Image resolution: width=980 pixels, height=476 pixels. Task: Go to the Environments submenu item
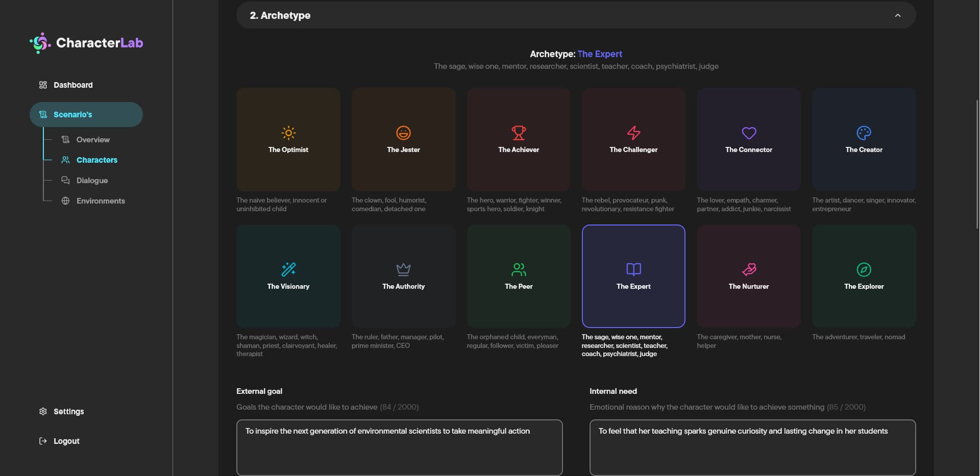point(101,201)
